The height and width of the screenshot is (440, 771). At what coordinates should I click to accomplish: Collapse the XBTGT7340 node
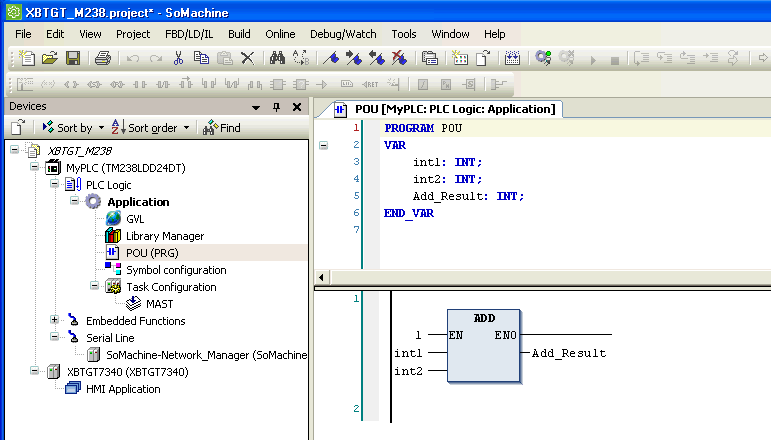point(34,371)
